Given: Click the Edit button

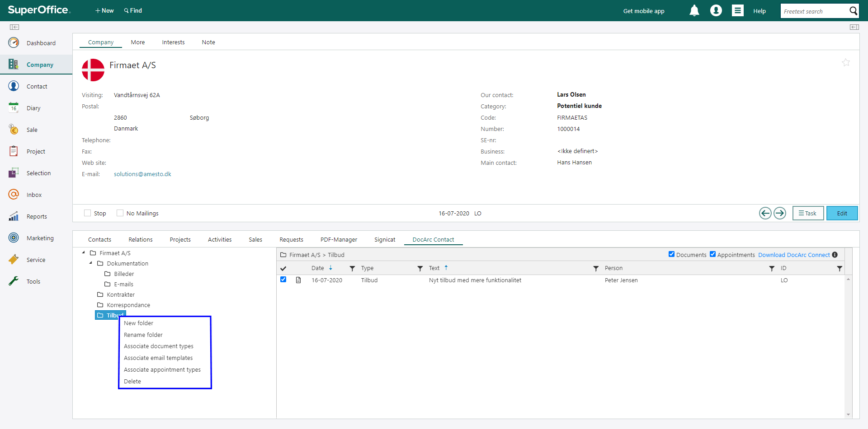Looking at the screenshot, I should pyautogui.click(x=841, y=213).
